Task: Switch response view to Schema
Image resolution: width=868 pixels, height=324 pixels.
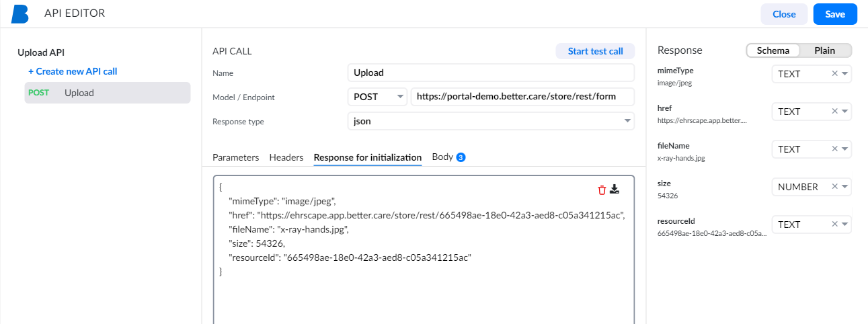Action: 773,50
